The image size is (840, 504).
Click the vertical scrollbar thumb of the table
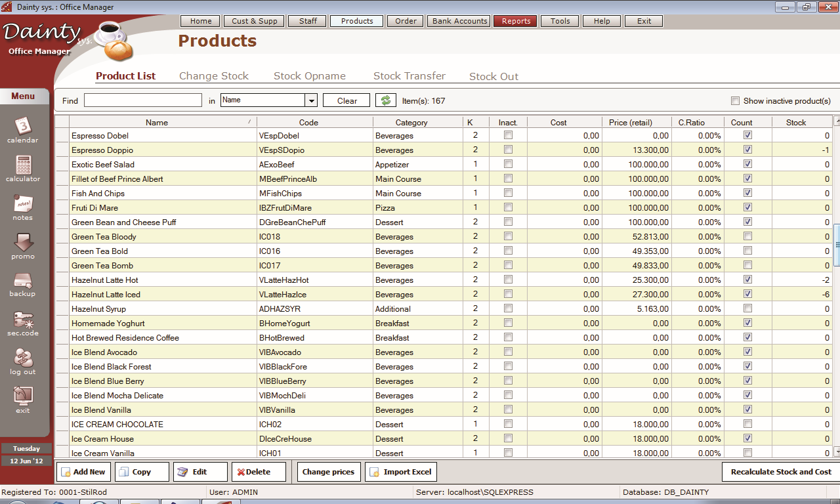837,245
